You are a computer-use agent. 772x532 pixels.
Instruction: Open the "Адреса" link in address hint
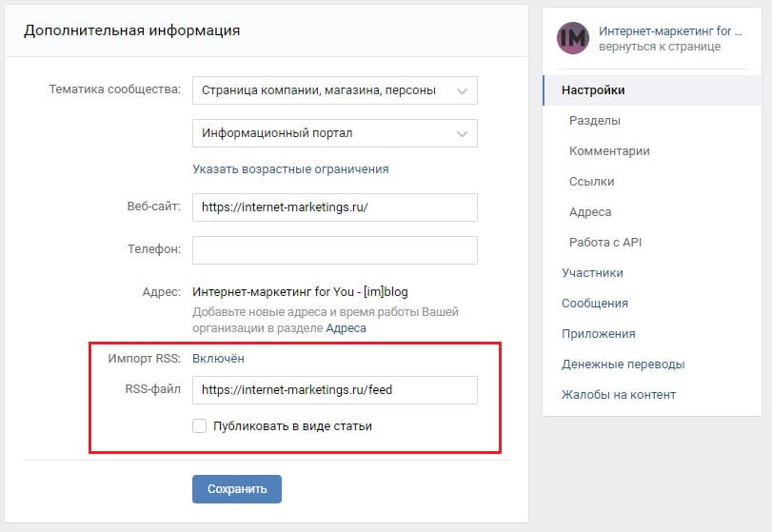(346, 328)
